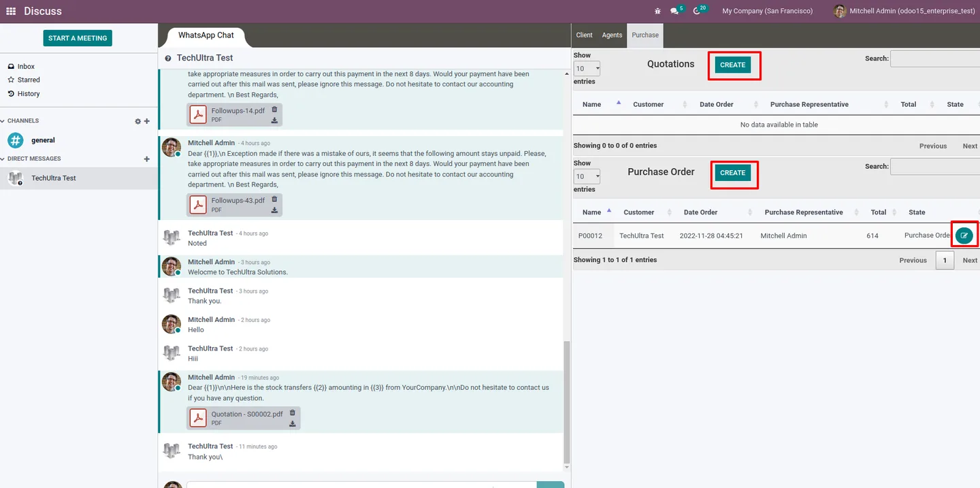
Task: Open the apps grid menu
Action: (11, 11)
